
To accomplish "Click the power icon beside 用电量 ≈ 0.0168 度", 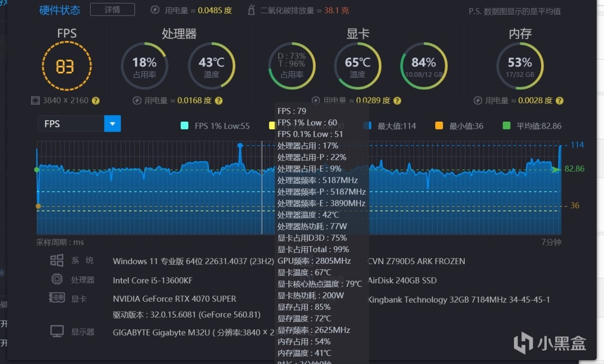I will coord(137,100).
